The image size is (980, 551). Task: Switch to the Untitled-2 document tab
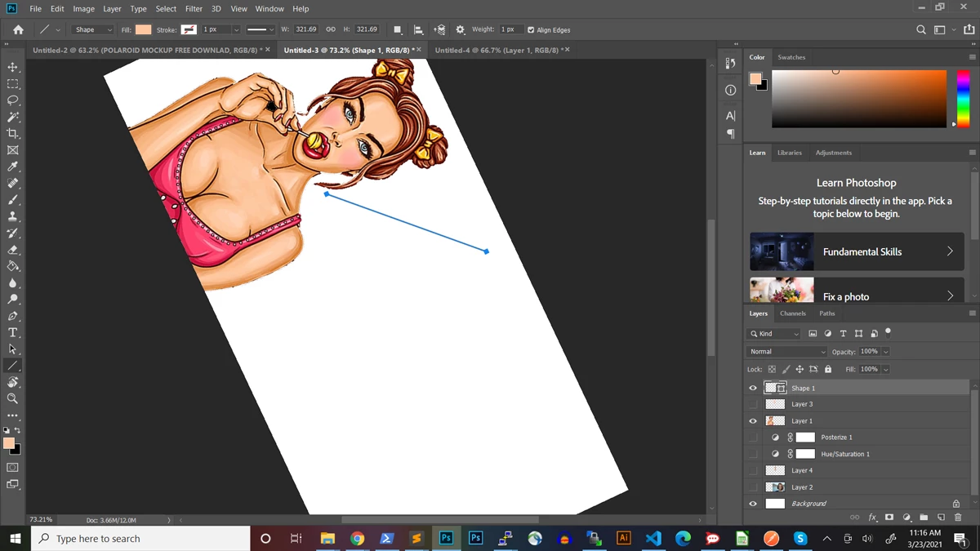coord(147,51)
